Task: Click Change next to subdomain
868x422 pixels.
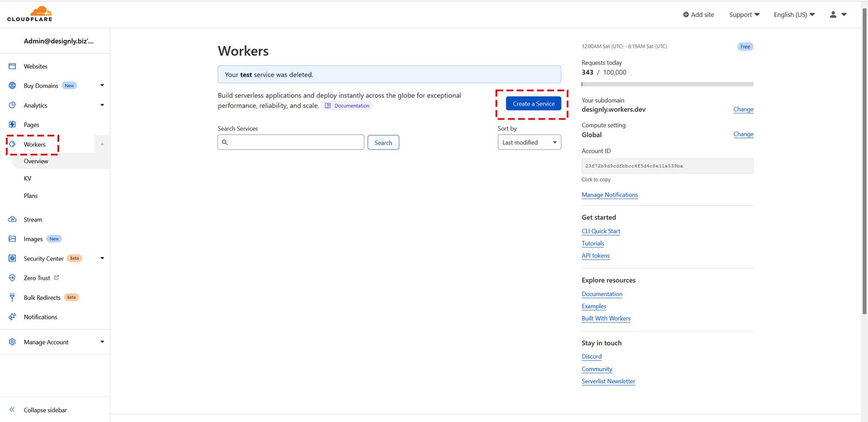Action: pos(743,109)
